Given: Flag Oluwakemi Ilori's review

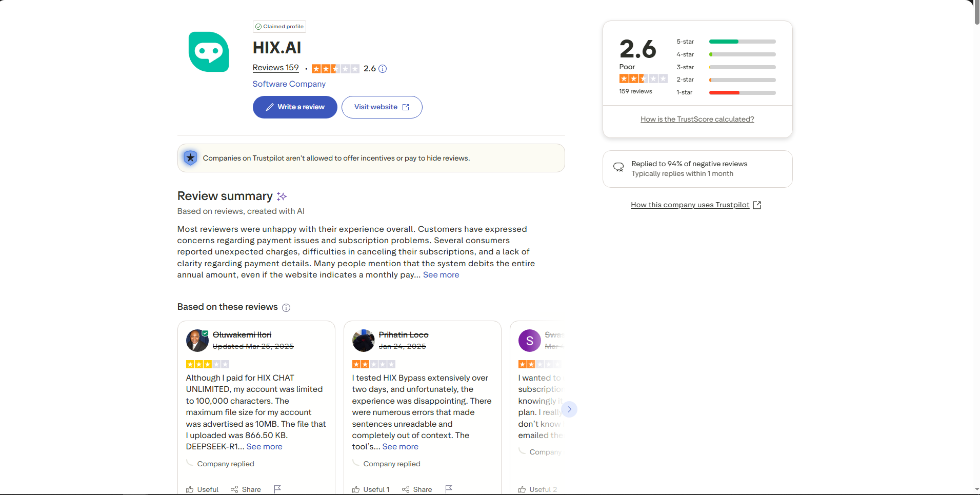Looking at the screenshot, I should click(x=277, y=489).
